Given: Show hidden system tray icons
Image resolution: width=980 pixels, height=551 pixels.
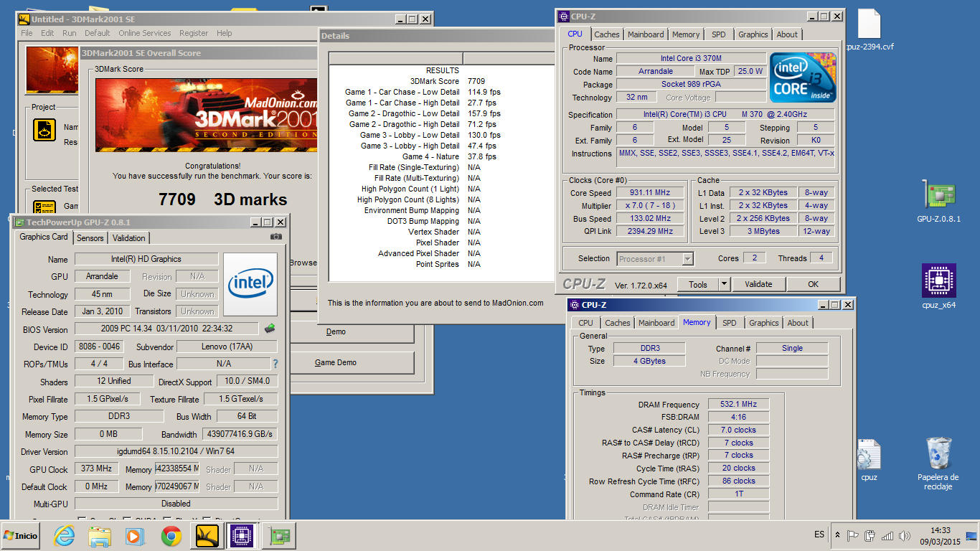Looking at the screenshot, I should point(837,535).
